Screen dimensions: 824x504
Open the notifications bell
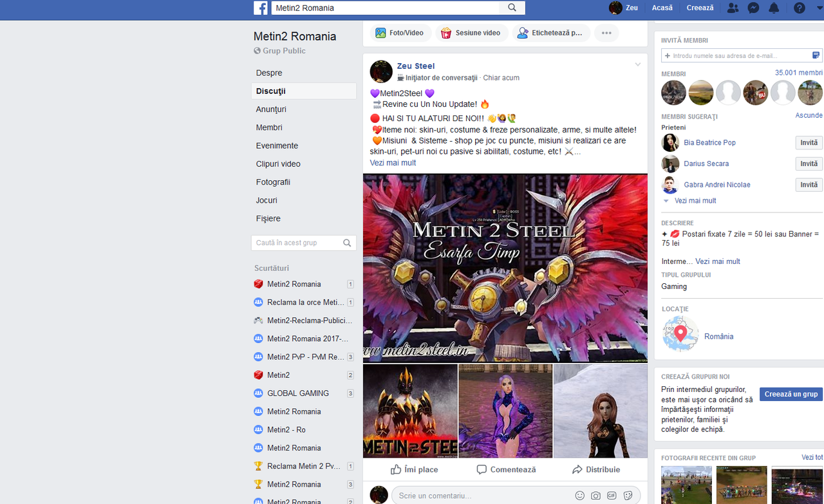pyautogui.click(x=774, y=8)
